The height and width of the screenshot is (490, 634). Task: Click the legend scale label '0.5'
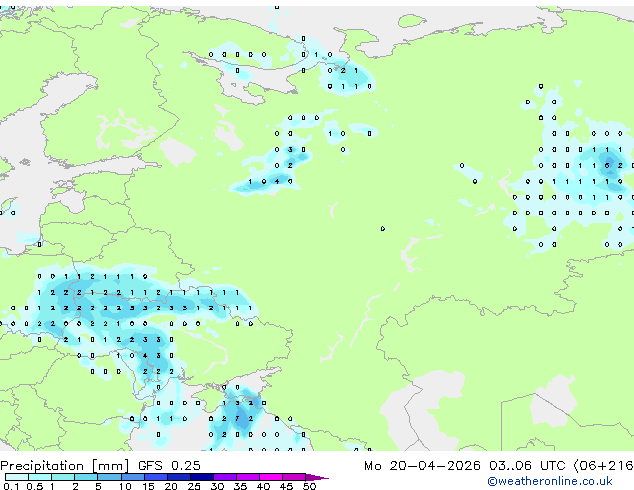click(34, 486)
